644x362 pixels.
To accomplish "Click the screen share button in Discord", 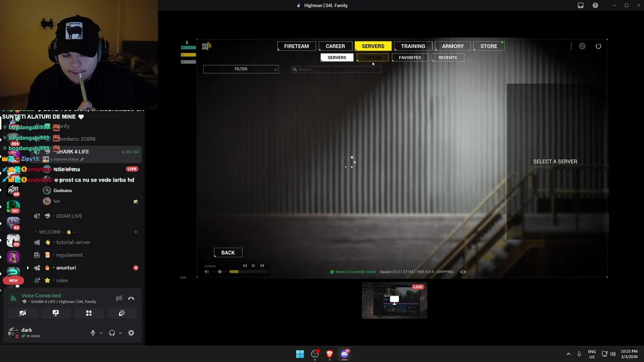I will click(56, 313).
